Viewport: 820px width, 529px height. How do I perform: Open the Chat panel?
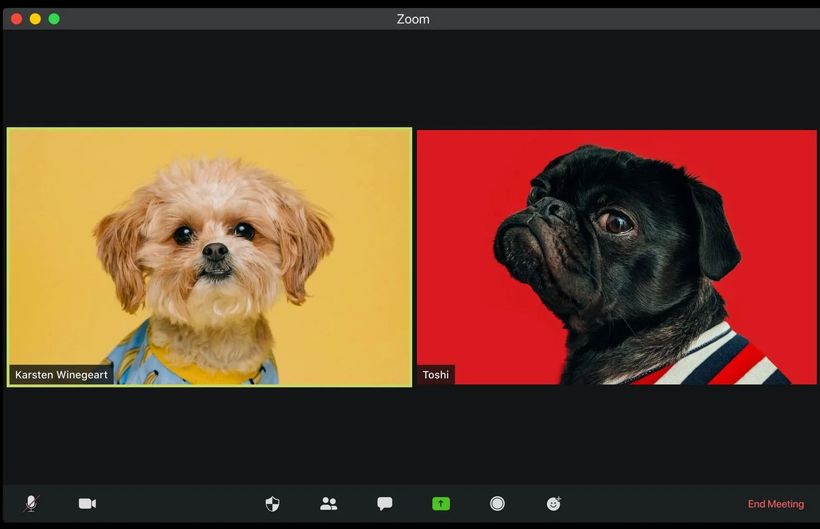[384, 504]
